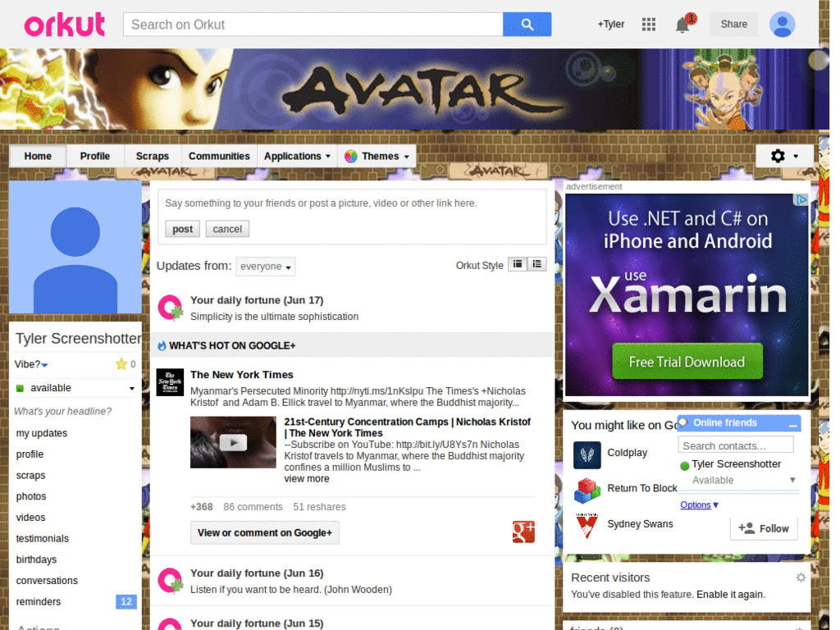
Task: Click the What's Hot flame icon
Action: 162,346
